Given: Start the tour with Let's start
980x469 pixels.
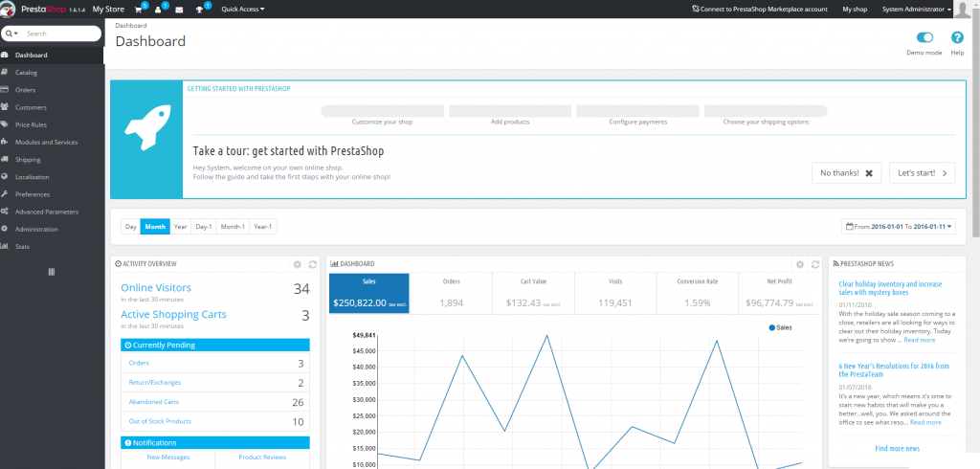Looking at the screenshot, I should (x=922, y=173).
